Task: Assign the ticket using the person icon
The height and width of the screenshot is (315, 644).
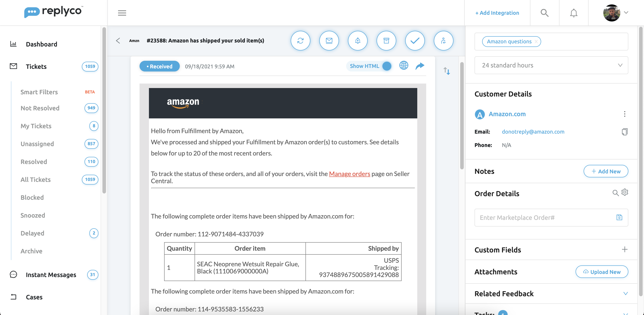Action: 443,40
